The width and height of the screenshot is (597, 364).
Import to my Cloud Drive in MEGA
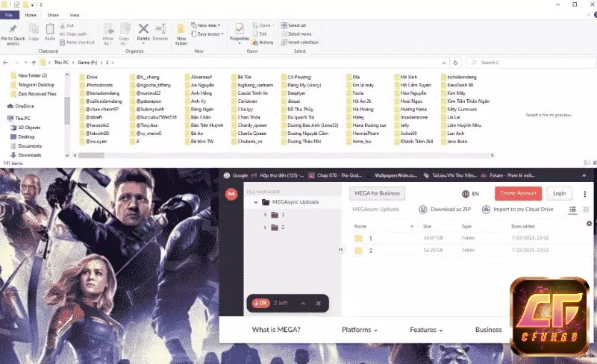(518, 210)
